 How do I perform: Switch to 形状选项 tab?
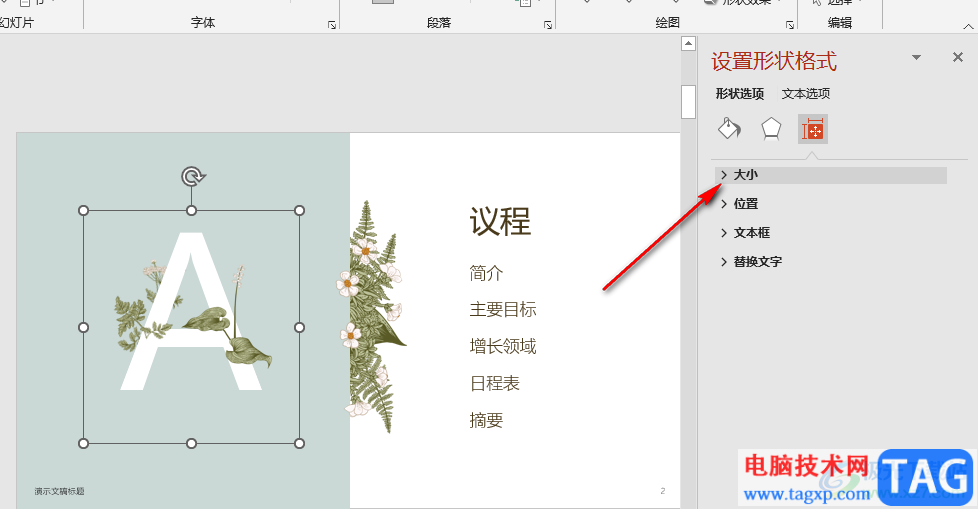[740, 94]
